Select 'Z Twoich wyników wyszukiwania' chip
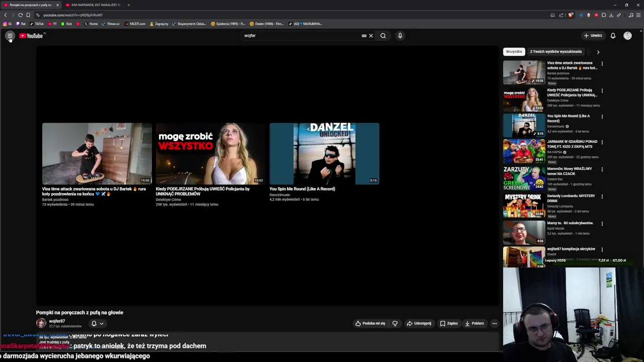The image size is (644, 362). pyautogui.click(x=555, y=51)
